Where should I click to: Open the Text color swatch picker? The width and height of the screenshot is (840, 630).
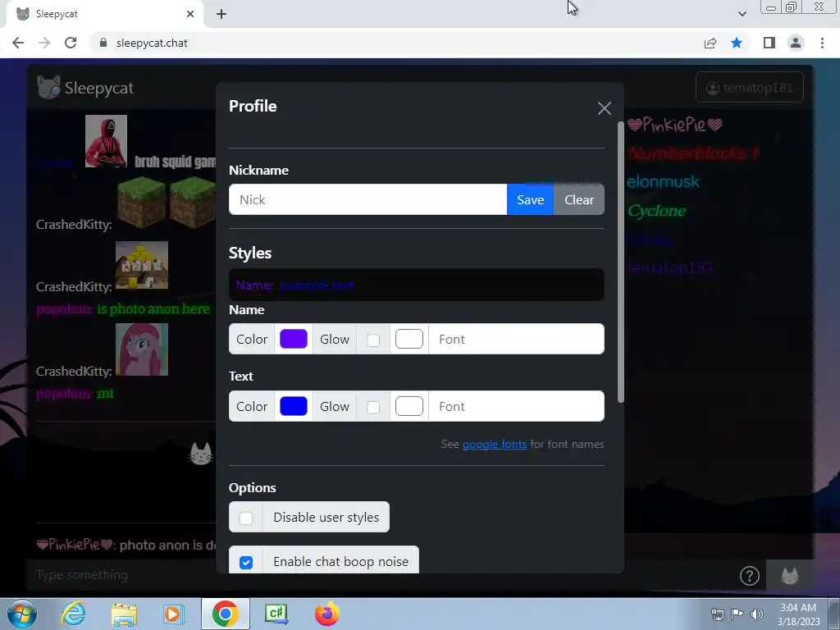294,407
